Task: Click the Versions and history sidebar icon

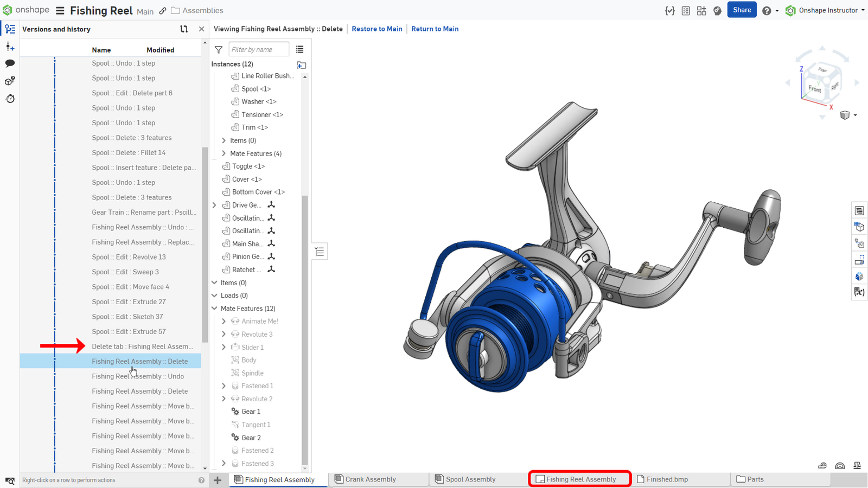Action: point(10,29)
